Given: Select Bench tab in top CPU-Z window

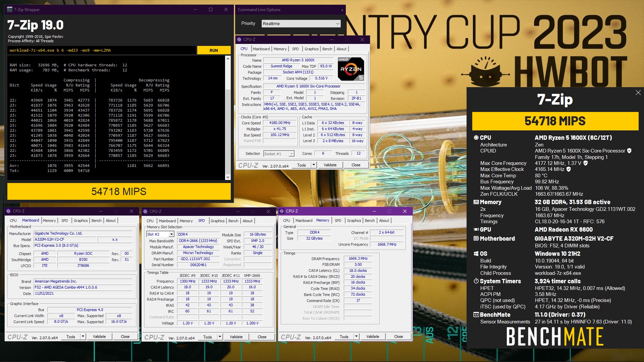Looking at the screenshot, I should tap(327, 49).
